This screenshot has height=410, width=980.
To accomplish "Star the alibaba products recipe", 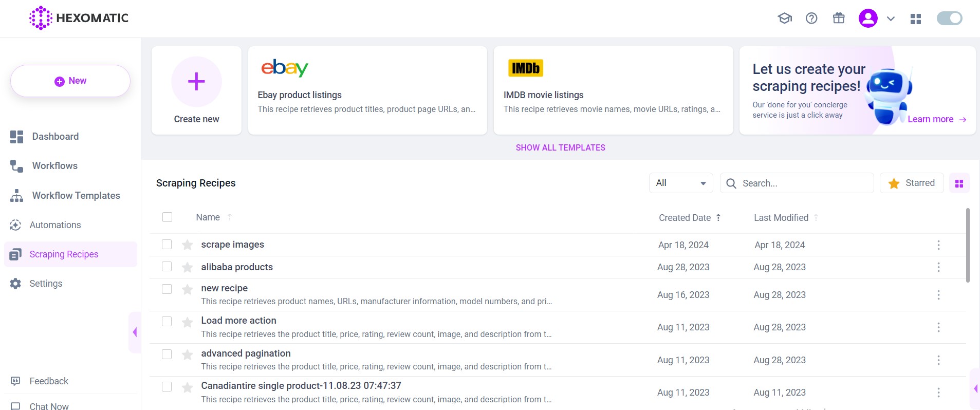I will 188,267.
